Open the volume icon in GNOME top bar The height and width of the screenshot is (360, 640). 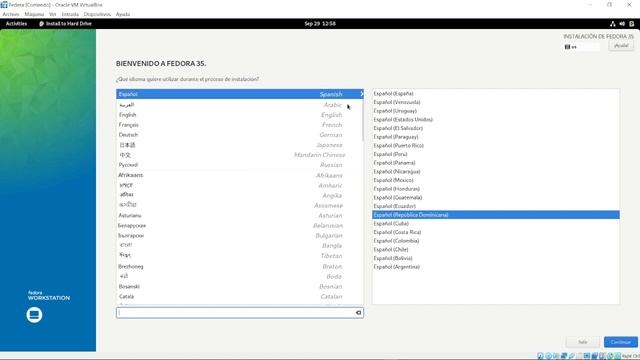[622, 24]
